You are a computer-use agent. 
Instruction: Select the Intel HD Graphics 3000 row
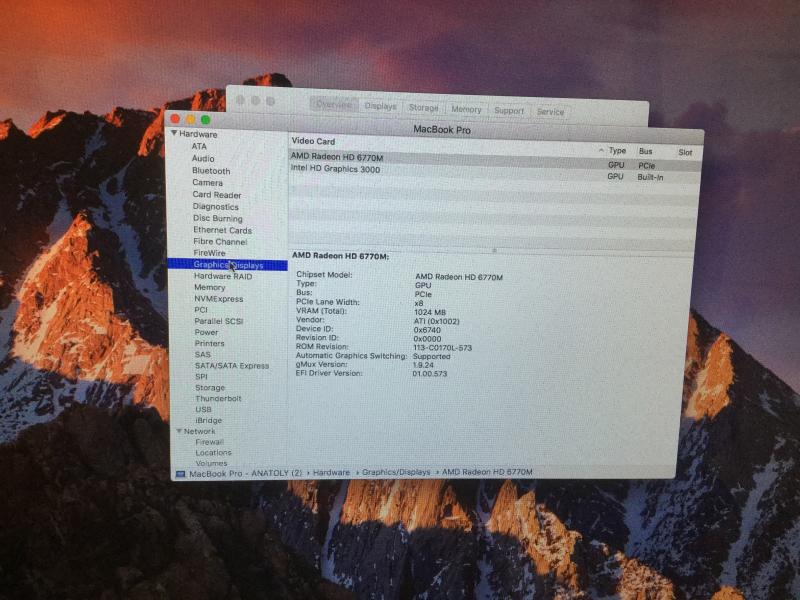click(495, 172)
